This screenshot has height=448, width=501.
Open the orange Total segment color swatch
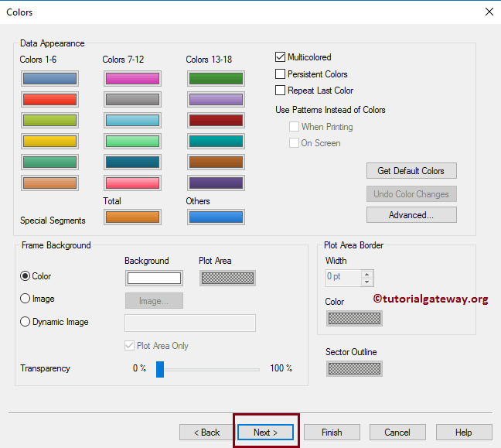pos(132,217)
